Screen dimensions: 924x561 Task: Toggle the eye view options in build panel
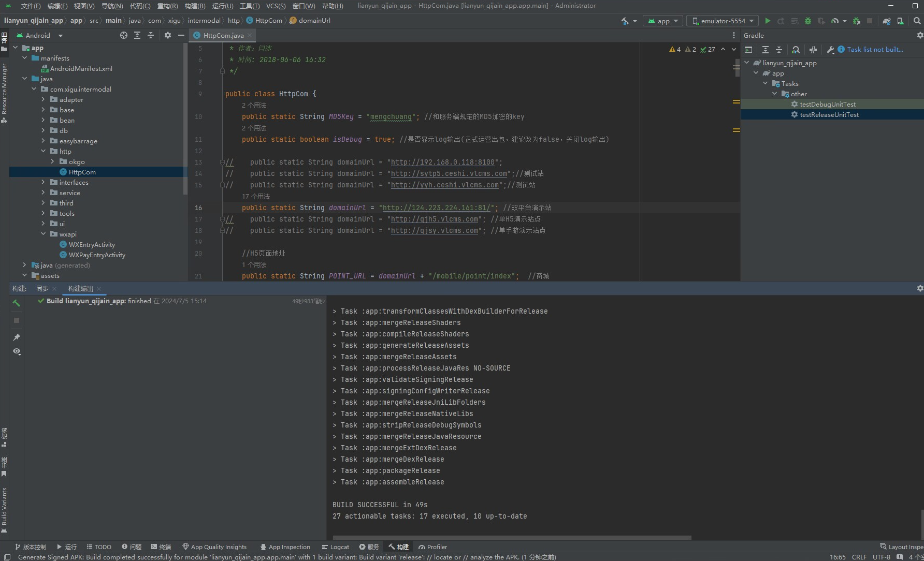click(x=17, y=351)
